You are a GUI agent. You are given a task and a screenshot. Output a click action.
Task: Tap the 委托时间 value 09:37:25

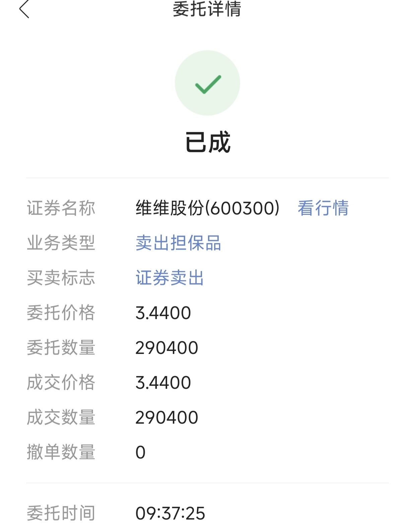[170, 513]
